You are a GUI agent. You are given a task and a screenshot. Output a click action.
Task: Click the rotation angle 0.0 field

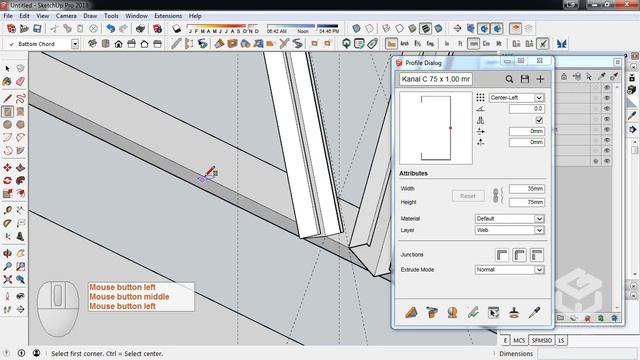click(x=527, y=109)
